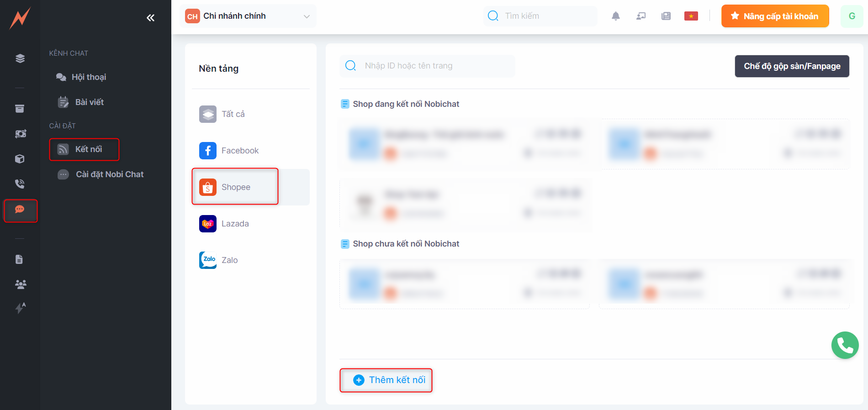Click the layers icon in left sidebar

[20, 58]
